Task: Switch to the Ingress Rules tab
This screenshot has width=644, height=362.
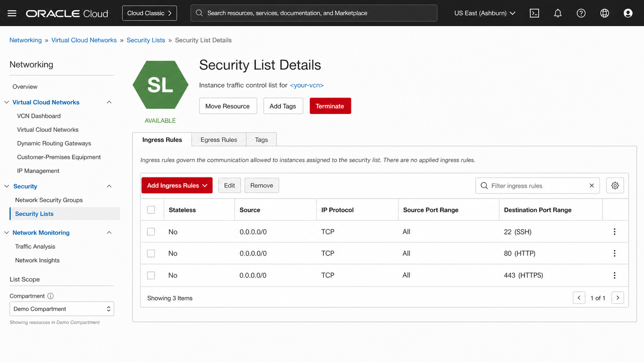Action: pyautogui.click(x=162, y=140)
